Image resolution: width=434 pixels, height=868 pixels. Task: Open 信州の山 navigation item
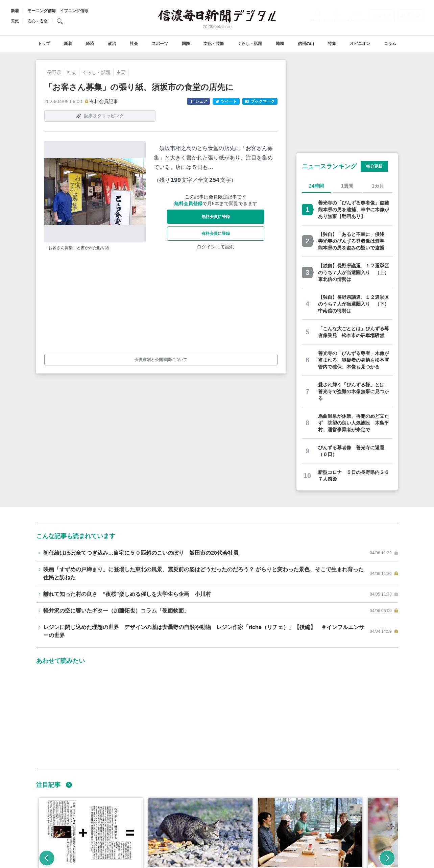pyautogui.click(x=306, y=44)
